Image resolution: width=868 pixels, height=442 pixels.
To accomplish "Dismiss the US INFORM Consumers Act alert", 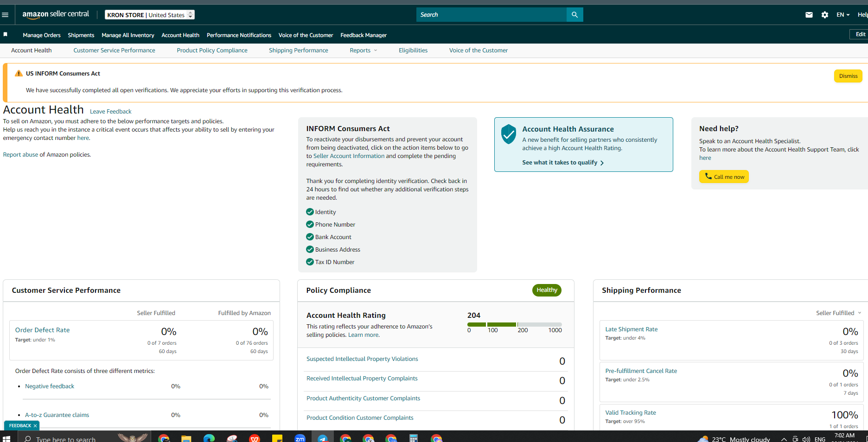I will (x=848, y=76).
